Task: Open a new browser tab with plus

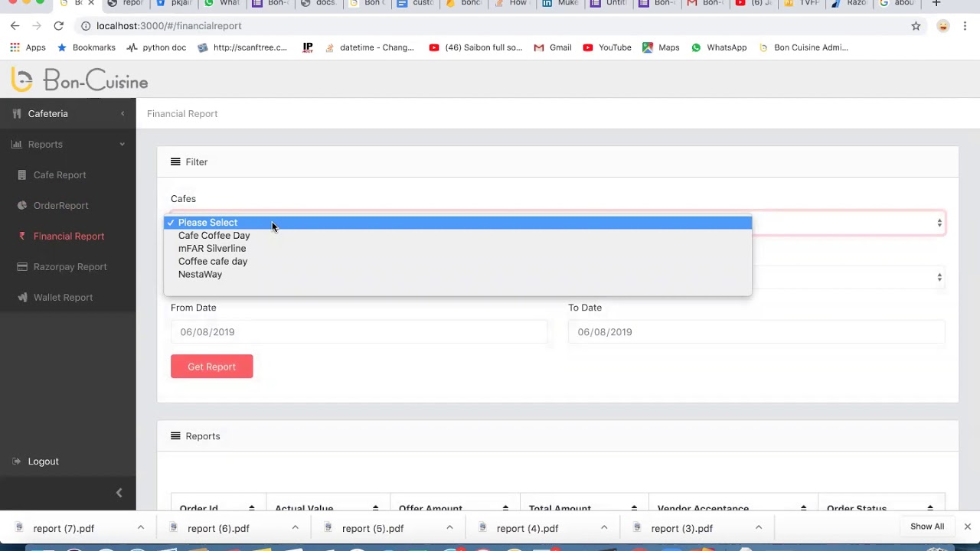Action: [936, 3]
